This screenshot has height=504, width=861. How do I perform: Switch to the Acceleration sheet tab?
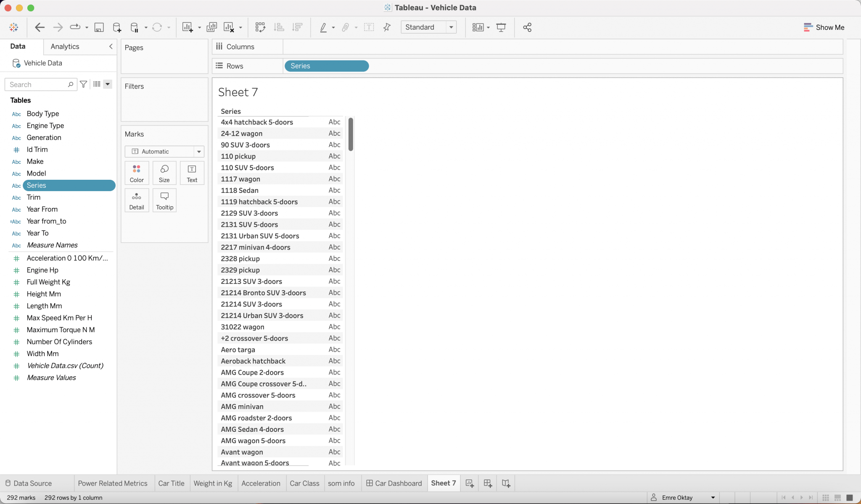coord(261,483)
